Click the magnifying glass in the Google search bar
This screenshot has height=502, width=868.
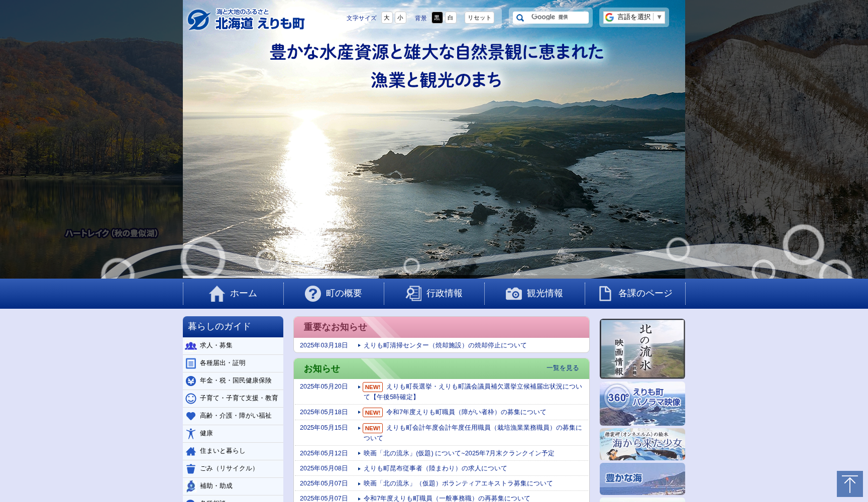pyautogui.click(x=520, y=17)
